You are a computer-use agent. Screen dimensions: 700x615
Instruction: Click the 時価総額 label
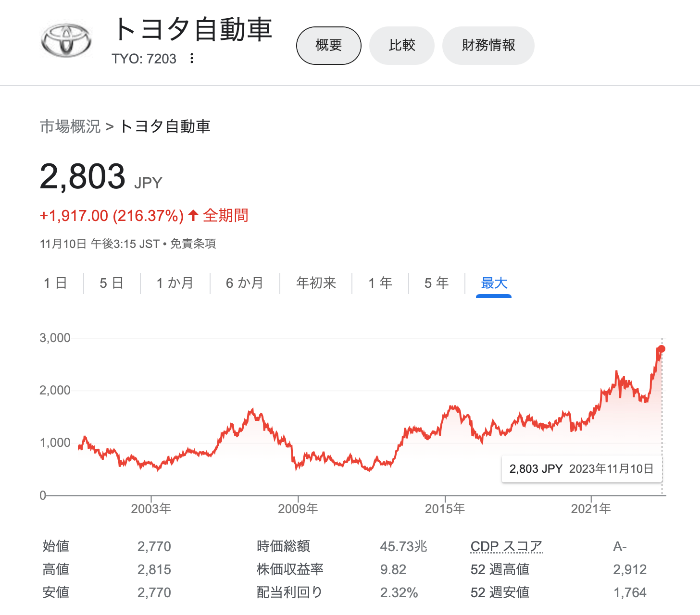284,546
